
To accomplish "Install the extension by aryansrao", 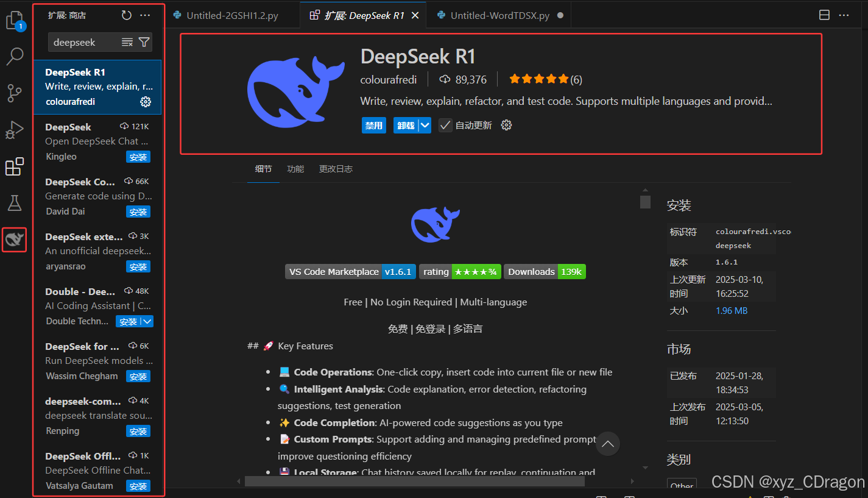I will [138, 266].
